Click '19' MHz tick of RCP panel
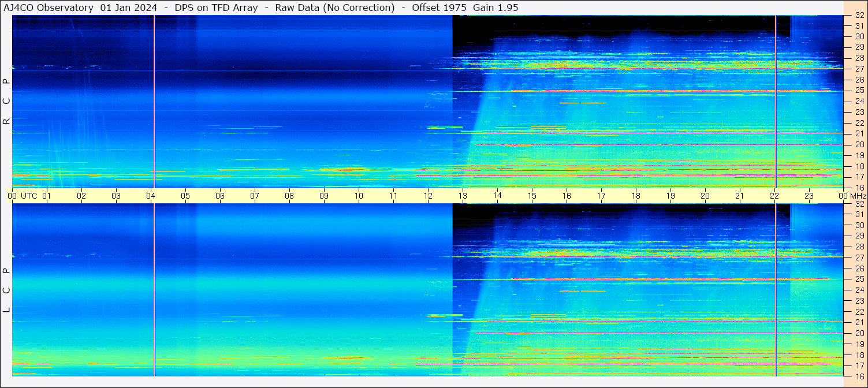 pyautogui.click(x=859, y=155)
